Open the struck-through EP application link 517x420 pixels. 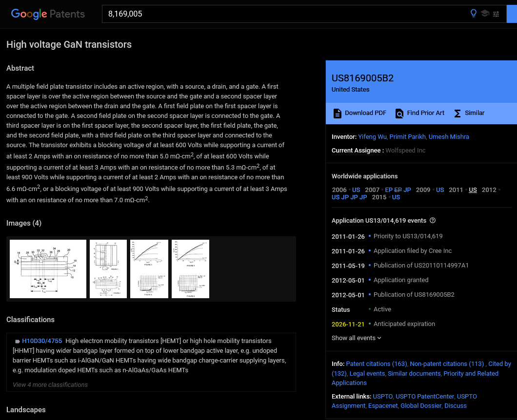pos(398,190)
